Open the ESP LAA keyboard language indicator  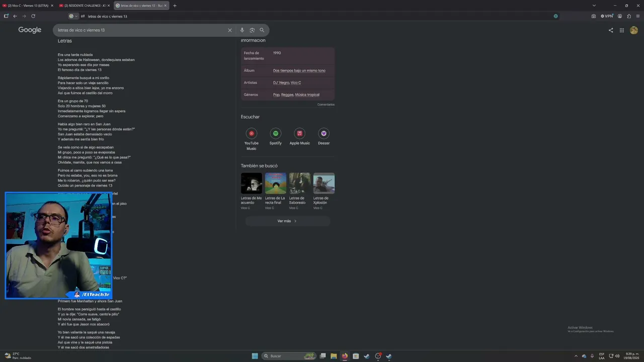point(602,356)
